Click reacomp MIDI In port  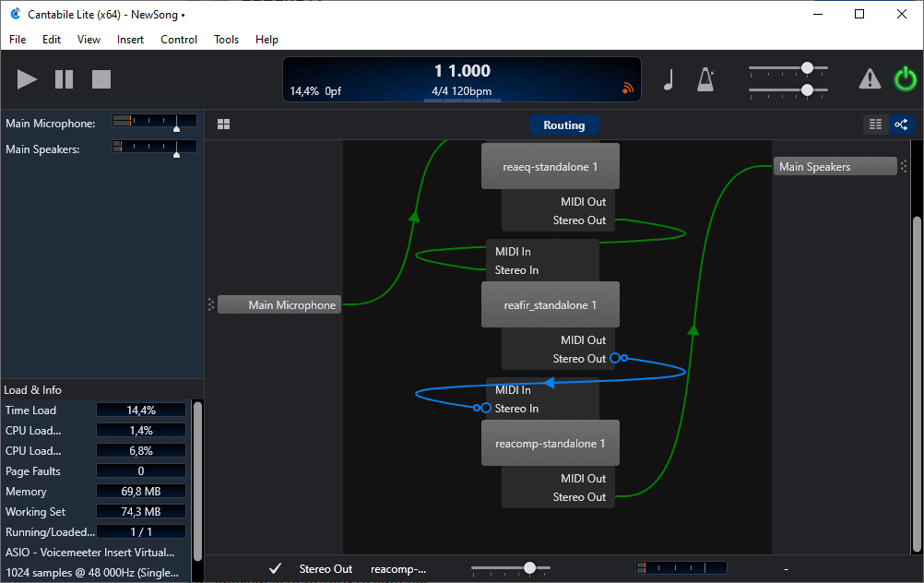pos(513,390)
